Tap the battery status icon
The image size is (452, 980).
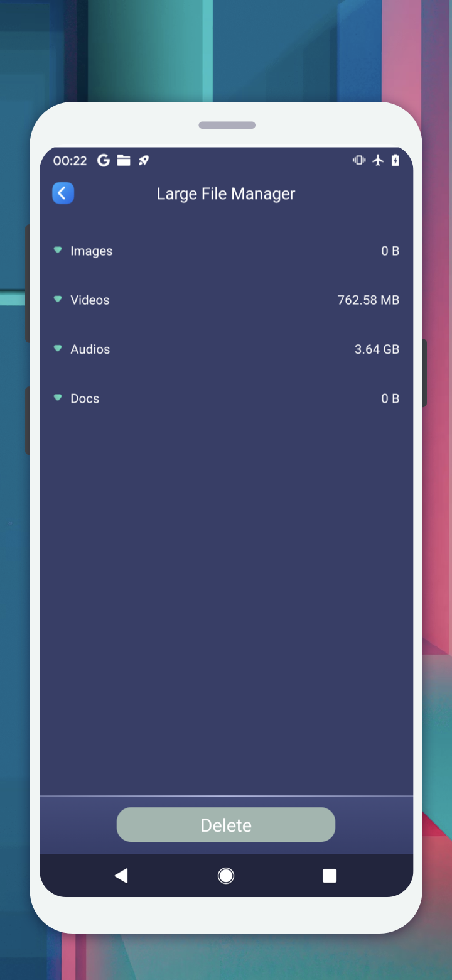pos(395,161)
